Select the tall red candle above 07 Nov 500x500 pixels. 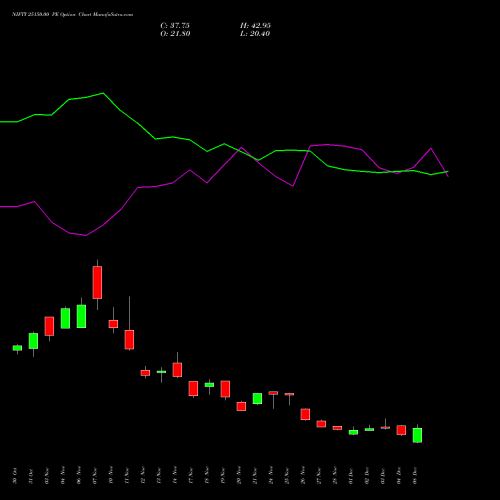point(97,282)
